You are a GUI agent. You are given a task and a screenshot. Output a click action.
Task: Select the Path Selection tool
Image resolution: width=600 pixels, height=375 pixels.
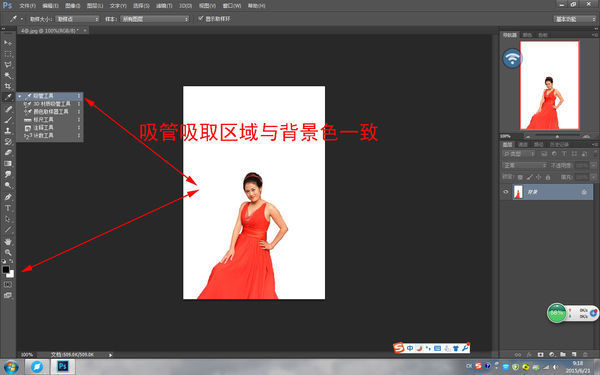[8, 219]
